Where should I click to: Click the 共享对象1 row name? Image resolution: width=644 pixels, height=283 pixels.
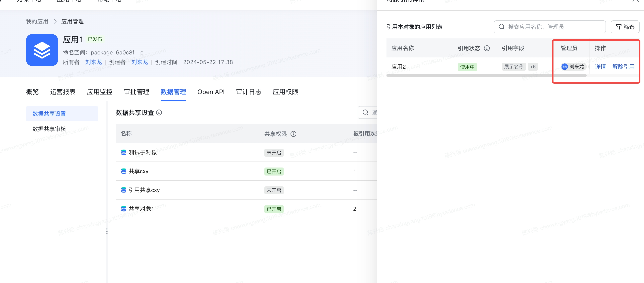pyautogui.click(x=141, y=209)
